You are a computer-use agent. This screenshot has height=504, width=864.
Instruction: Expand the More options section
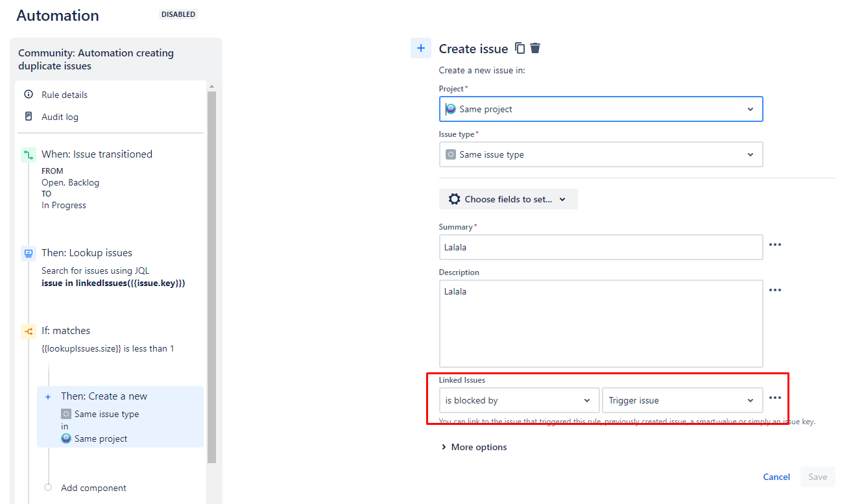(473, 446)
